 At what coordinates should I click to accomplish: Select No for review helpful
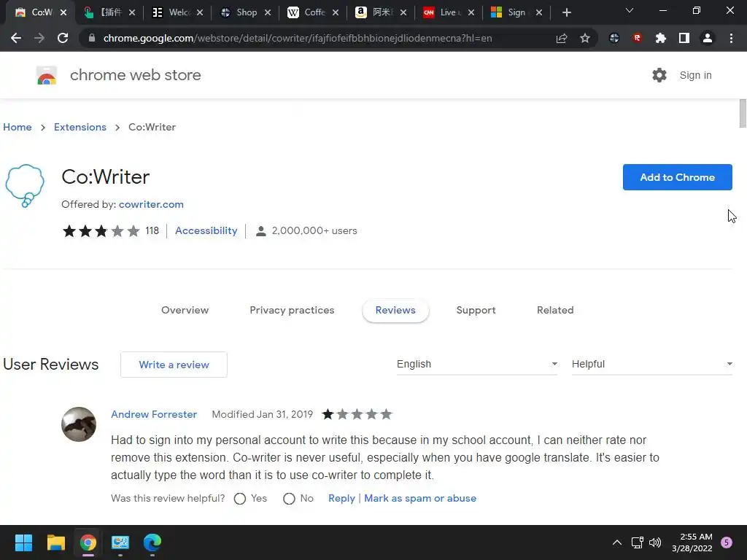(x=289, y=499)
